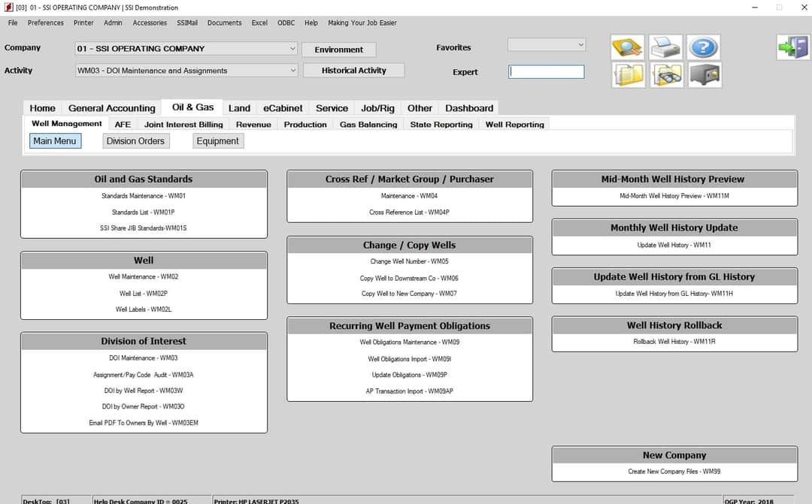Image resolution: width=812 pixels, height=504 pixels.
Task: Select the Division Orders button
Action: point(135,141)
